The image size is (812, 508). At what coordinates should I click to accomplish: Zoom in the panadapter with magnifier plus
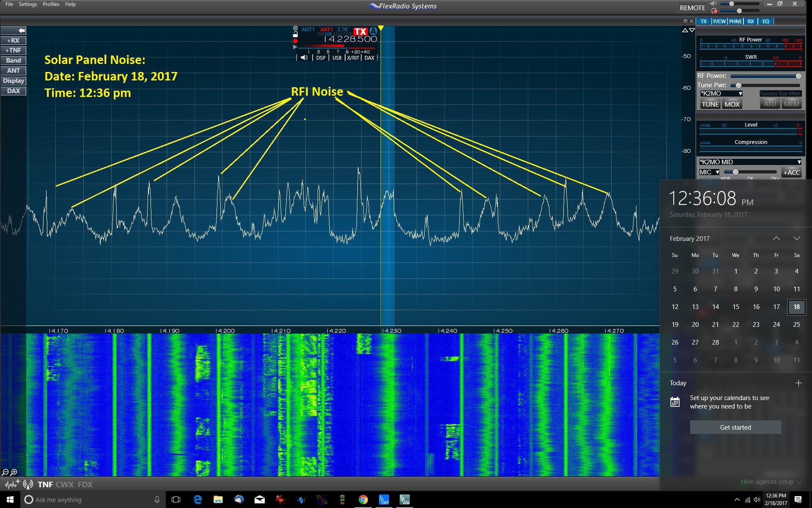pos(14,472)
